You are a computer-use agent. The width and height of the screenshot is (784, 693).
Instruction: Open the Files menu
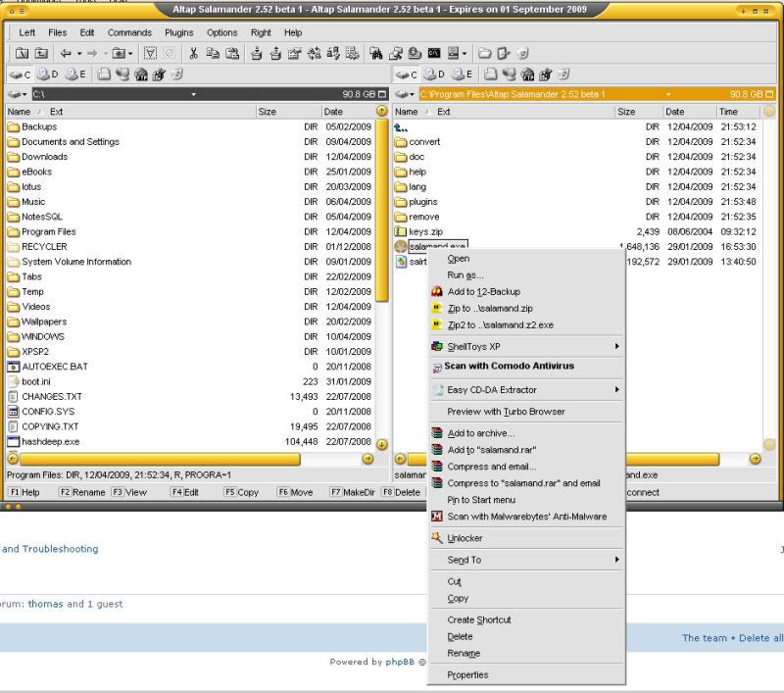coord(58,32)
